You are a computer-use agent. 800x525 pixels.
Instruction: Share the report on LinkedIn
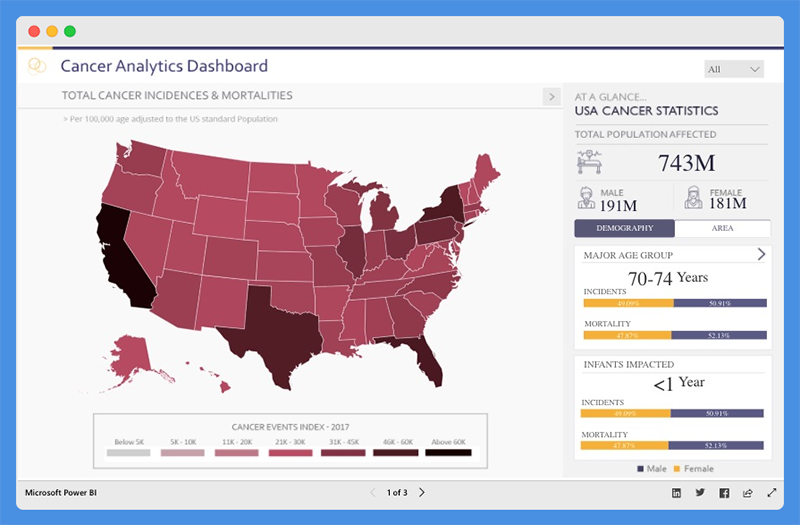tap(677, 493)
